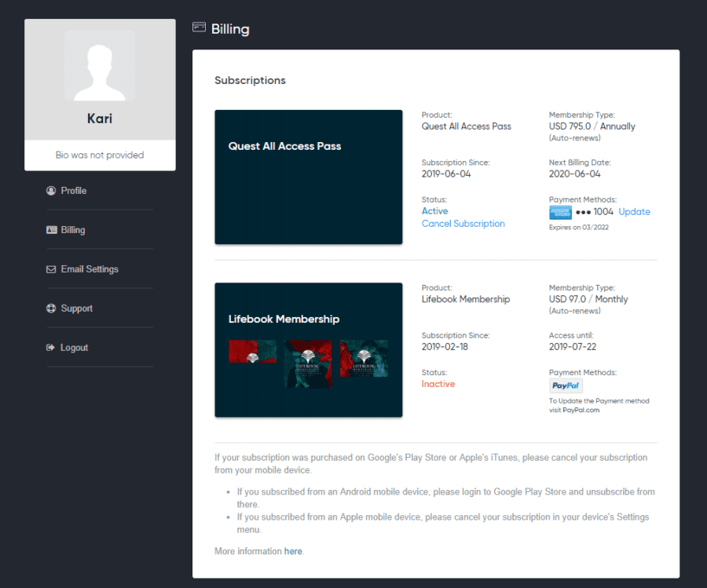Click the Logout arrow icon

click(x=50, y=348)
